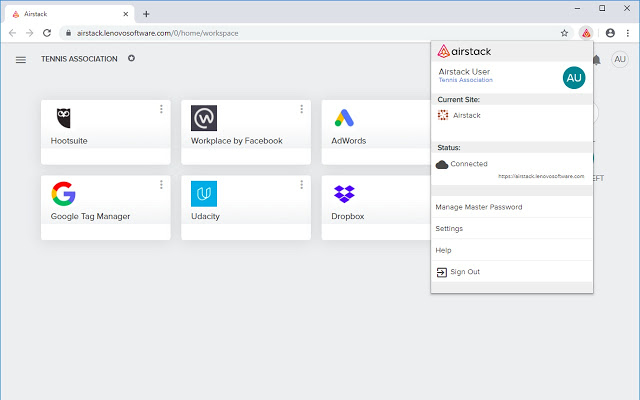Bookmark this page with the star icon
The height and width of the screenshot is (400, 640).
point(564,33)
